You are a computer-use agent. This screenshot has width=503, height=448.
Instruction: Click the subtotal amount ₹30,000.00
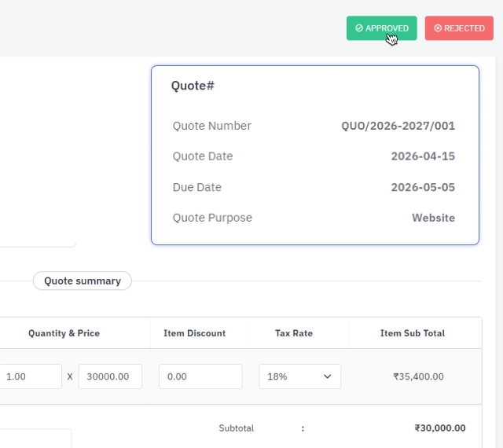(x=440, y=428)
